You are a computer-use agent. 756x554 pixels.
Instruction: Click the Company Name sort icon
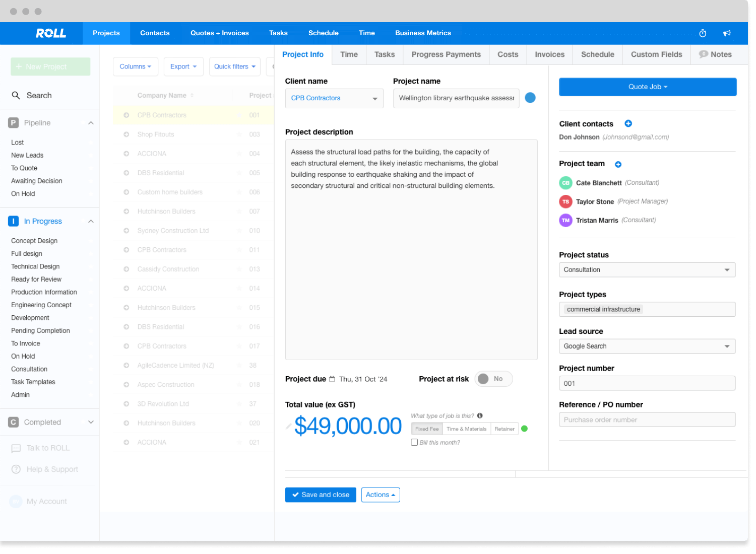[192, 95]
